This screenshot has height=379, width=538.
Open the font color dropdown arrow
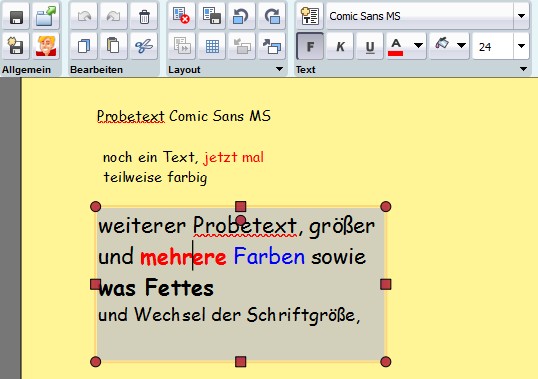[418, 46]
